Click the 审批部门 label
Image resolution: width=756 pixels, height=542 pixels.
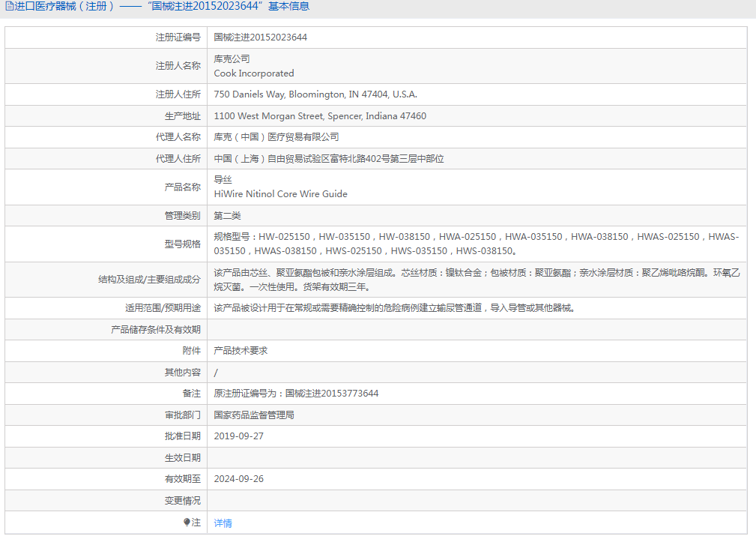(182, 415)
